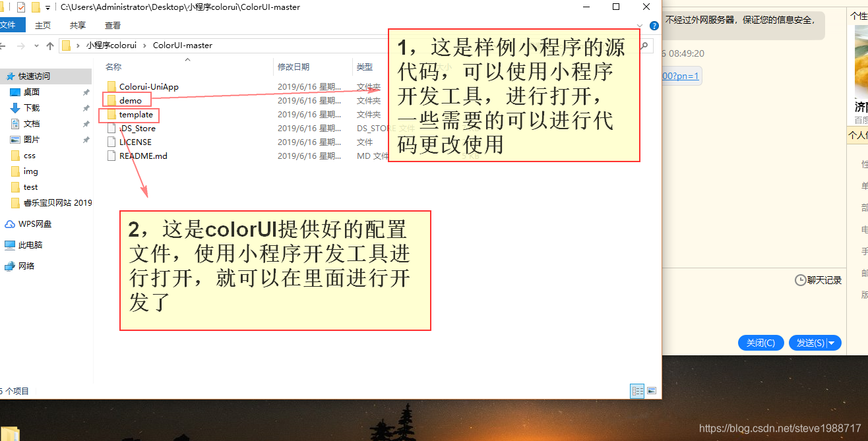Expand the chevron after 小程序colorui breadcrumb
This screenshot has width=868, height=441.
(145, 45)
